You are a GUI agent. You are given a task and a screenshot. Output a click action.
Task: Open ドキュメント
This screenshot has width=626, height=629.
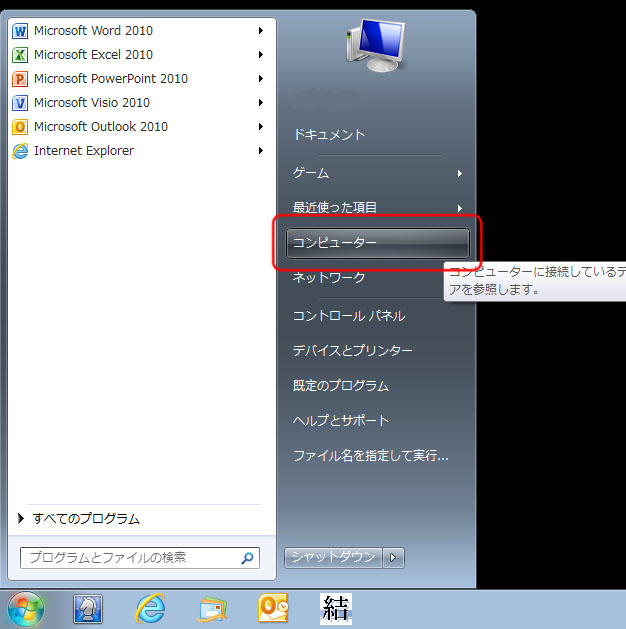[329, 134]
